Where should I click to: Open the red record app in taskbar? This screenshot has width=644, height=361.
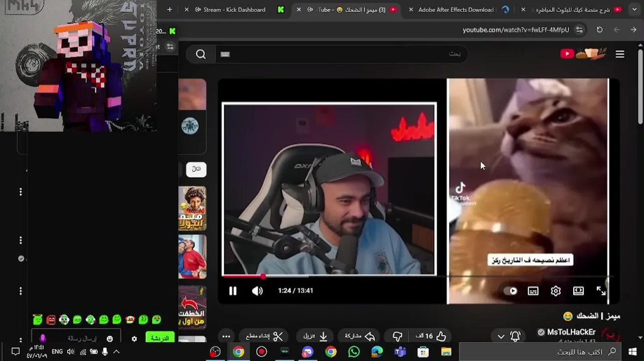261,352
